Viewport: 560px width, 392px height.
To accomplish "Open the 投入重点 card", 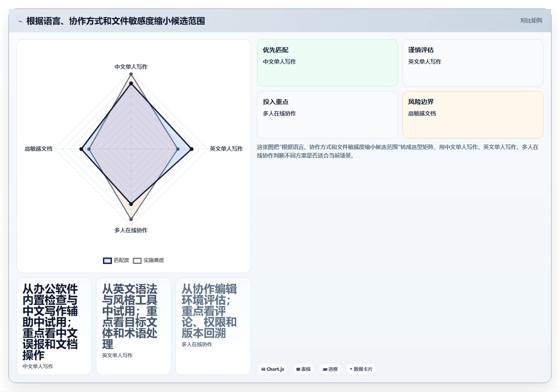I will (328, 115).
